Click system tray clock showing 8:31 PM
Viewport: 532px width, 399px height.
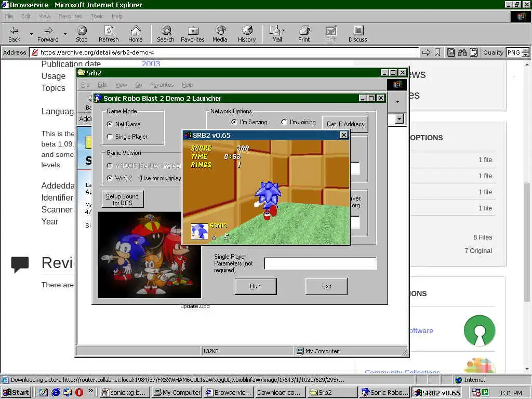[x=510, y=393]
